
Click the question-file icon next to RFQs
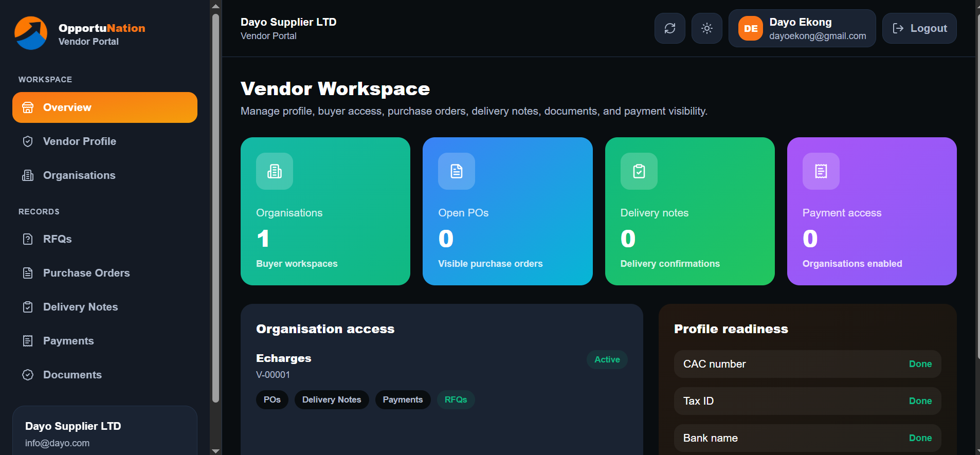click(28, 239)
